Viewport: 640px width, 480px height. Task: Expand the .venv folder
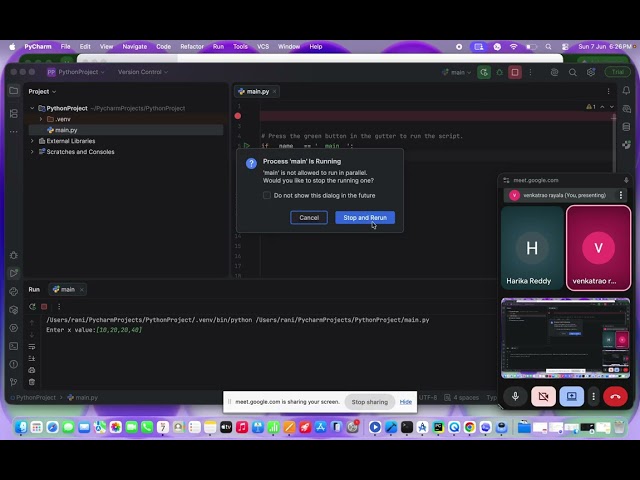[x=41, y=119]
